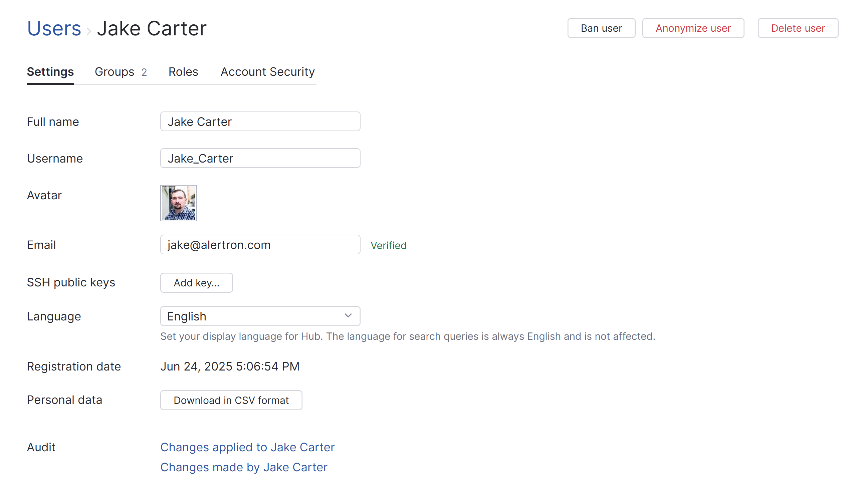Click the Delete user button
Image resolution: width=868 pixels, height=494 pixels.
point(798,28)
